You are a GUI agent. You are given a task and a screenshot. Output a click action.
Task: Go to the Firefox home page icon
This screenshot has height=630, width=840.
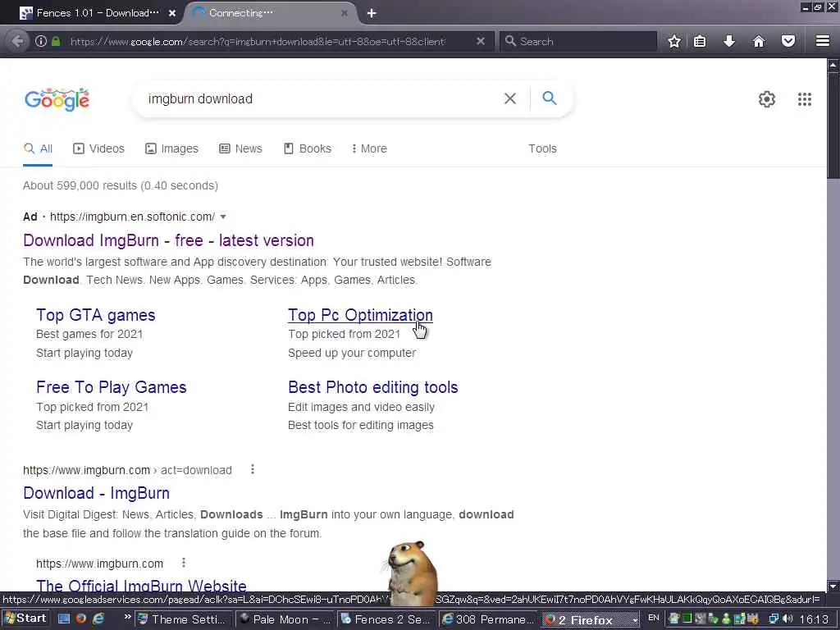(x=759, y=41)
